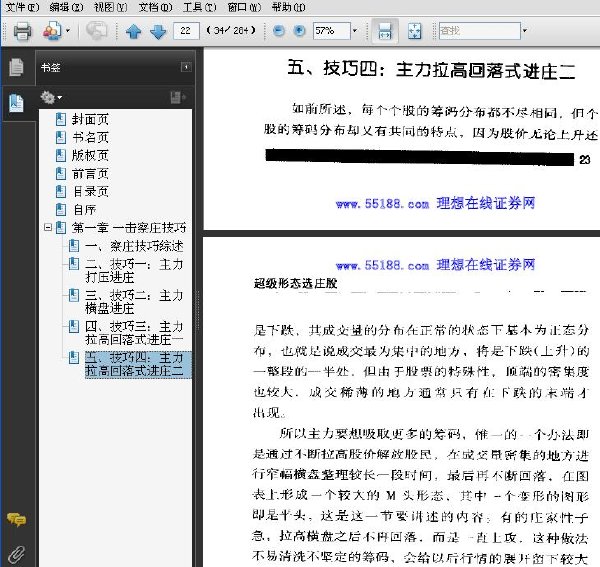The image size is (600, 567).
Task: Click the bookmark icon beside 目录页
Action: pyautogui.click(x=61, y=191)
